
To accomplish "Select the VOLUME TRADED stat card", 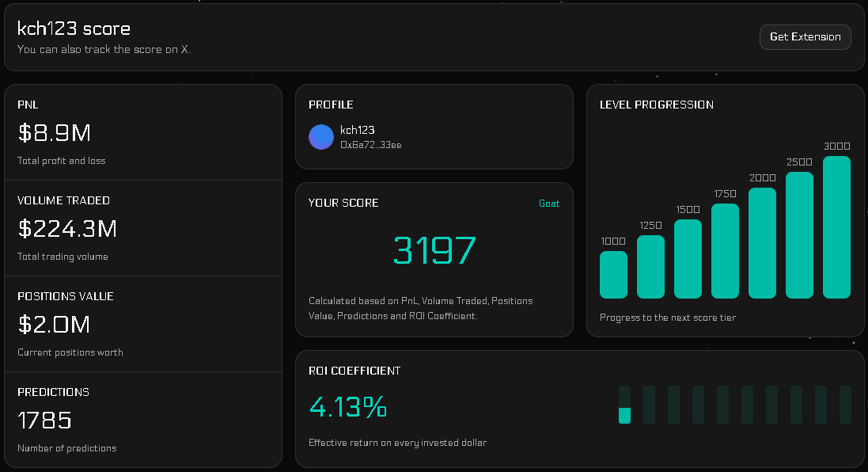I will click(x=142, y=227).
